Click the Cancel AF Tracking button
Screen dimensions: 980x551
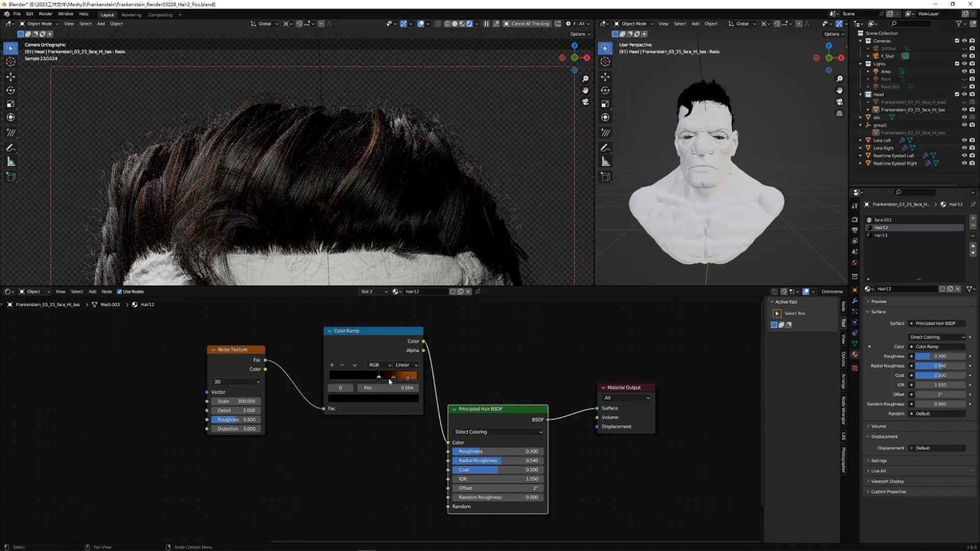point(527,24)
